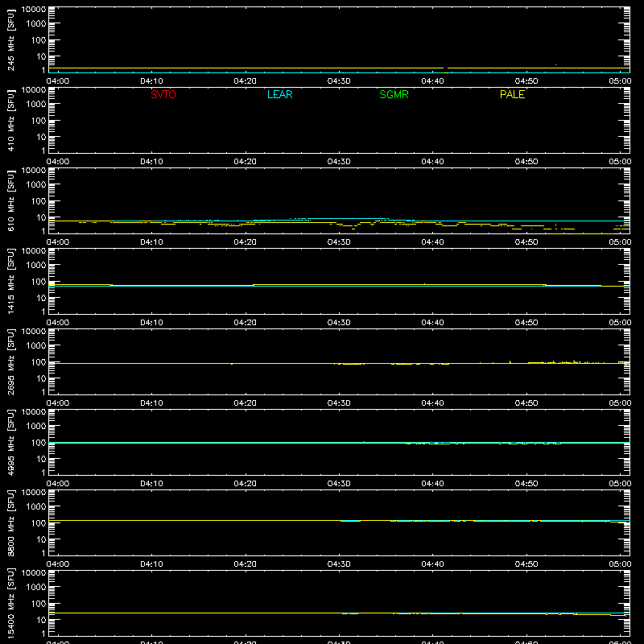Click the 100 y-axis label of 610 MHz plot

pos(39,200)
